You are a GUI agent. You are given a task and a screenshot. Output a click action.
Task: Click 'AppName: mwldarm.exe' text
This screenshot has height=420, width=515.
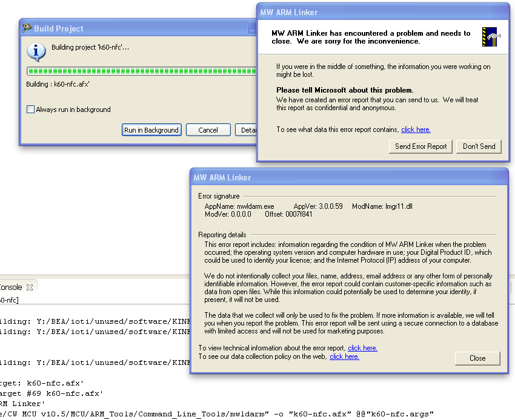pyautogui.click(x=239, y=206)
